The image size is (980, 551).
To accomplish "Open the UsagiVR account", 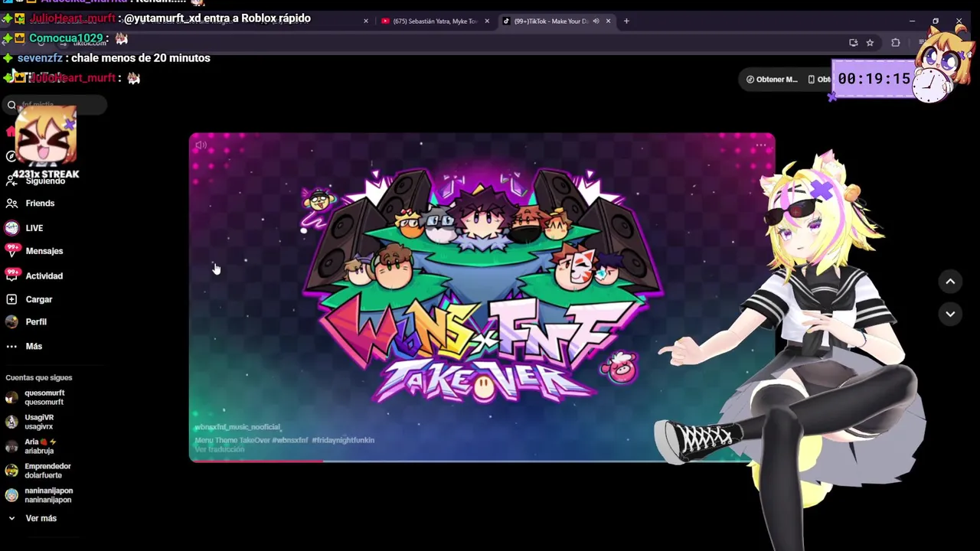I will 39,422.
